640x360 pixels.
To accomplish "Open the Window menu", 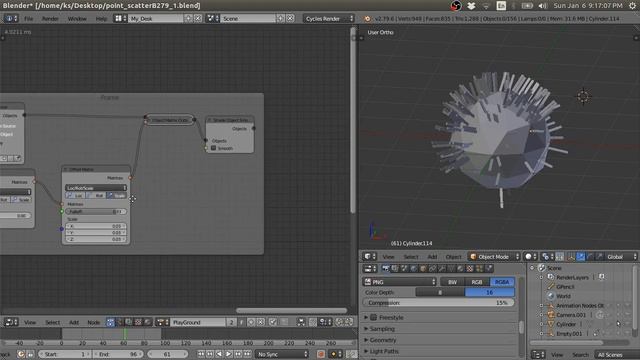I will pos(77,19).
